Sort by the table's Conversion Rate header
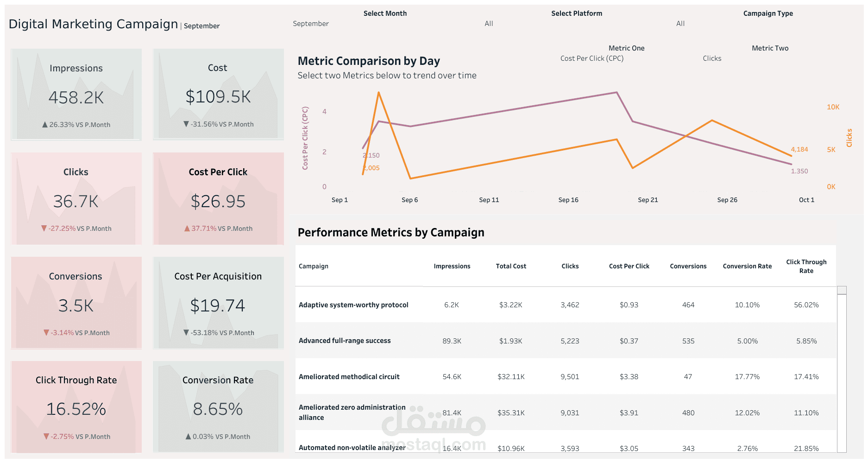The image size is (868, 463). click(x=747, y=266)
